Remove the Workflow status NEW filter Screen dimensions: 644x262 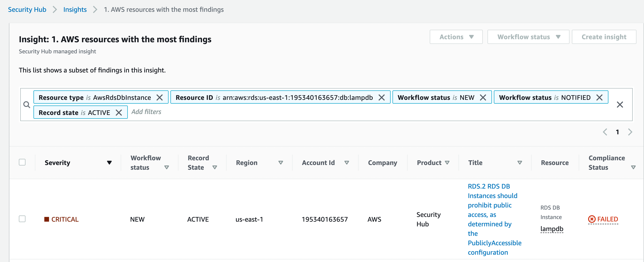tap(483, 97)
